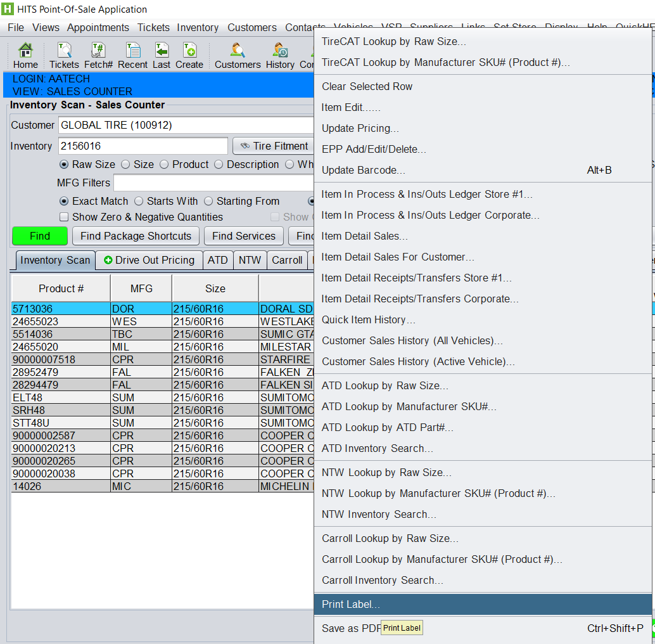The image size is (655, 644).
Task: Choose Print Label from context menu
Action: click(x=351, y=604)
